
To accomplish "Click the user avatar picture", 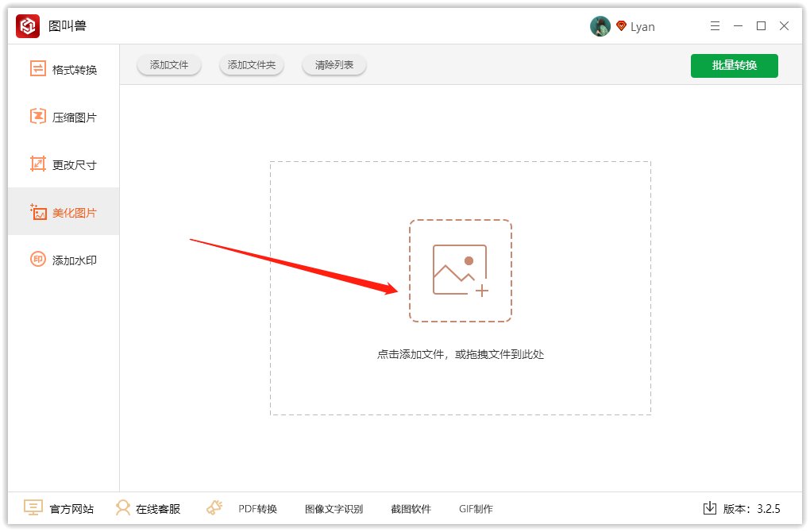I will coord(600,26).
